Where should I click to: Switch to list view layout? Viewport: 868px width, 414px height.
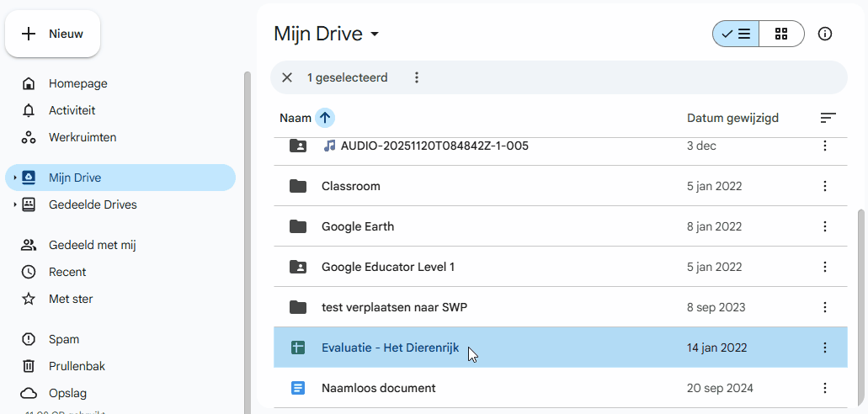coord(736,34)
